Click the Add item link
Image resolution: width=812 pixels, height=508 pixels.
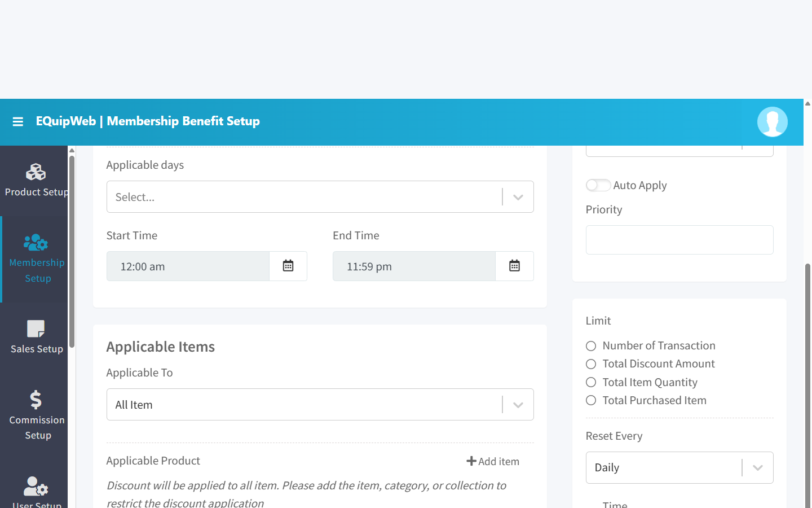tap(493, 461)
